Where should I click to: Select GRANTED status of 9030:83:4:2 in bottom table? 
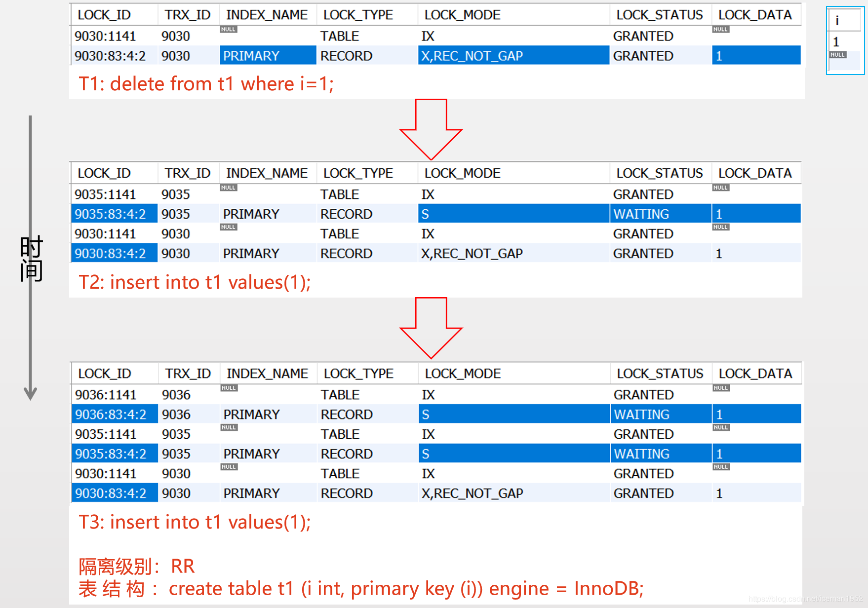pos(661,493)
